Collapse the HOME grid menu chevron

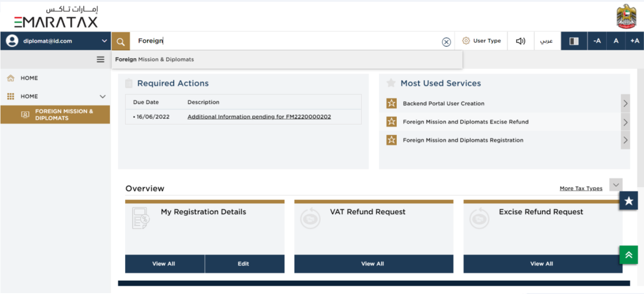(x=103, y=97)
